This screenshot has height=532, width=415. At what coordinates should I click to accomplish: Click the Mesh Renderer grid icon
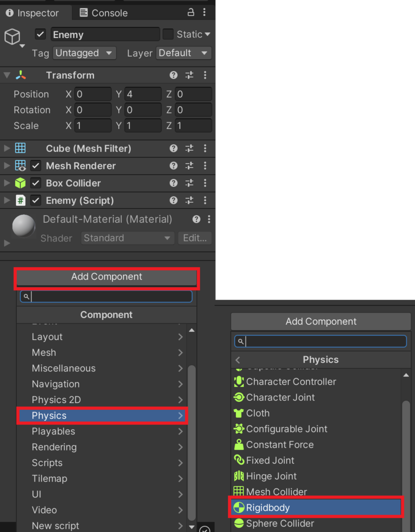[20, 165]
